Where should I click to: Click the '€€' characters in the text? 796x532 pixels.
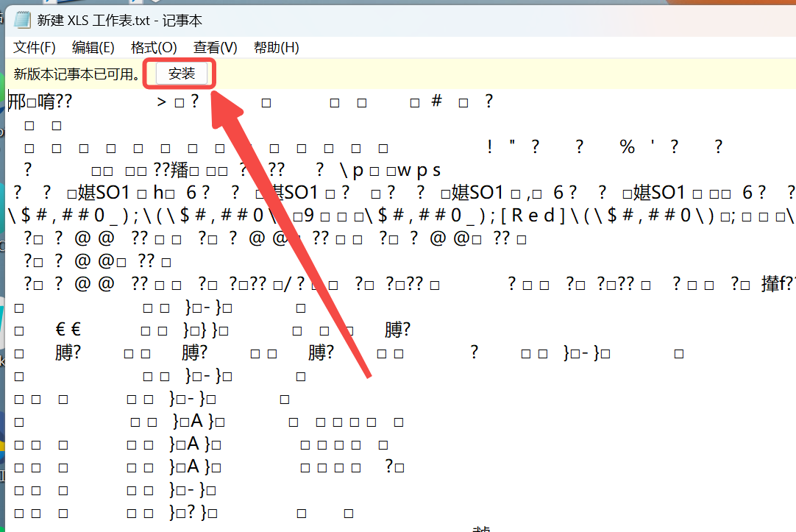pos(68,330)
